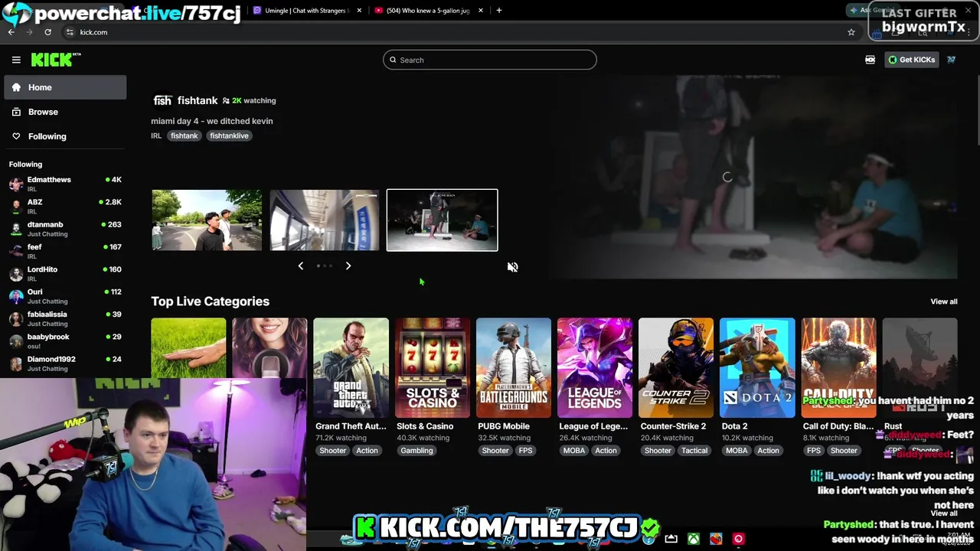Image resolution: width=980 pixels, height=551 pixels.
Task: Bookmark this page with star icon
Action: pos(851,32)
